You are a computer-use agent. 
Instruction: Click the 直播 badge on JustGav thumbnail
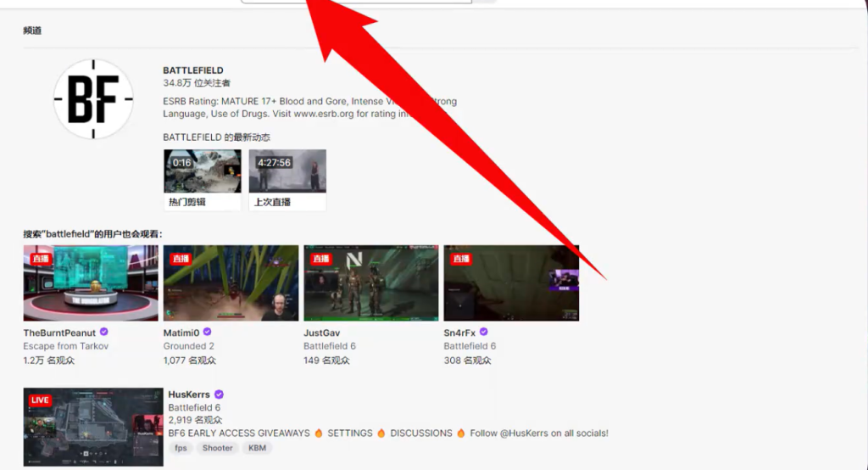321,259
